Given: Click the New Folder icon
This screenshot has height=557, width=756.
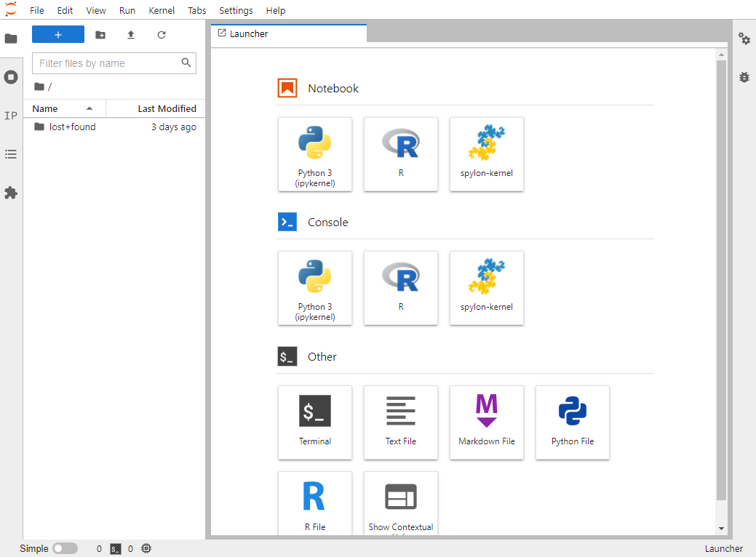Looking at the screenshot, I should [100, 35].
